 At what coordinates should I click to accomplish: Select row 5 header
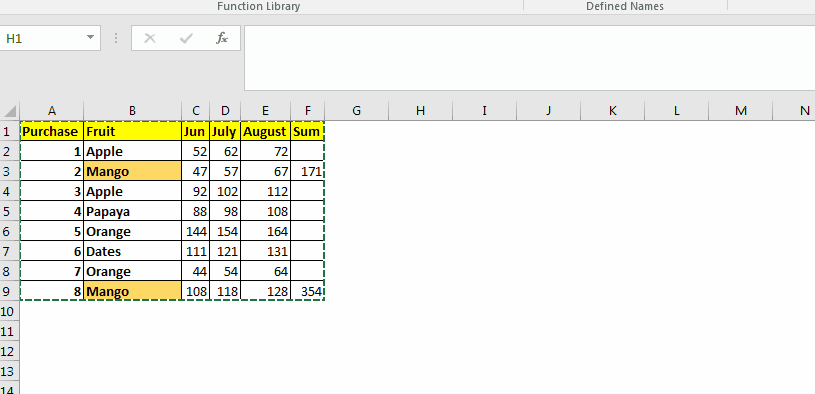pyautogui.click(x=9, y=212)
